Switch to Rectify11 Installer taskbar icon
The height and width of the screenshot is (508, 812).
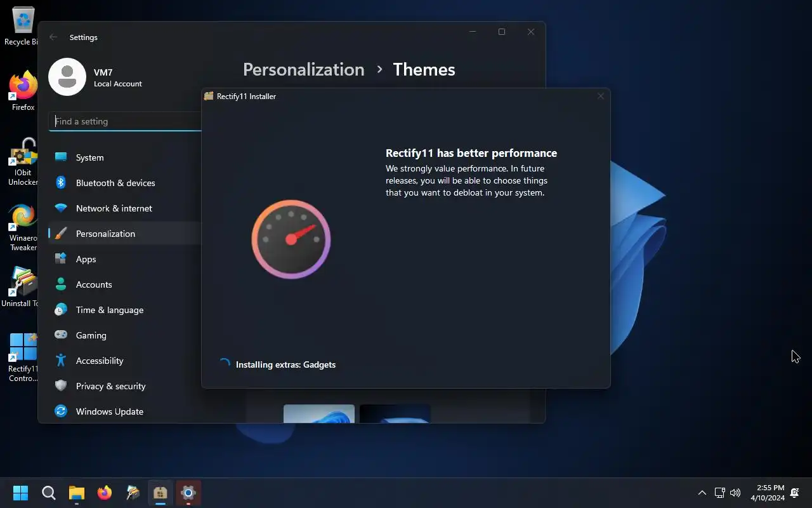tap(160, 493)
